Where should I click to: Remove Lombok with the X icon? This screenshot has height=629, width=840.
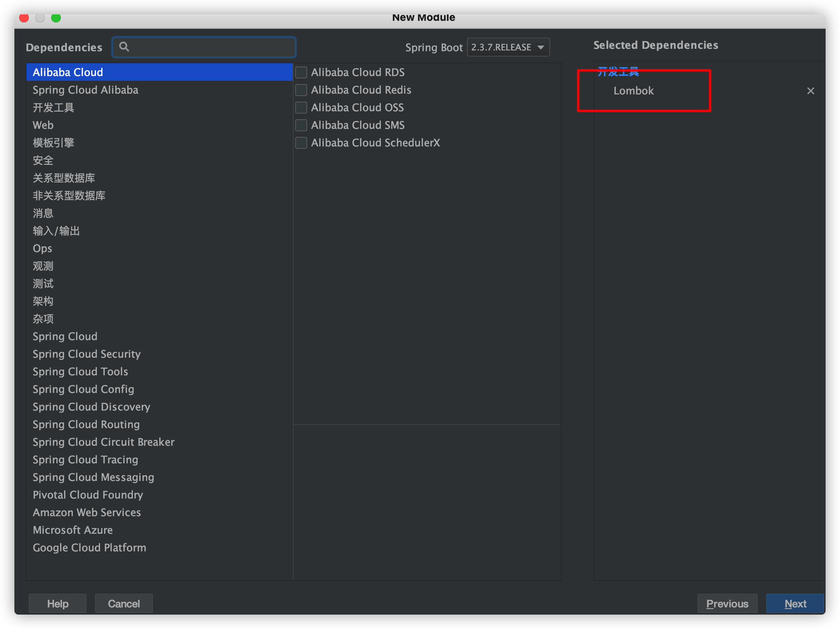click(x=810, y=91)
